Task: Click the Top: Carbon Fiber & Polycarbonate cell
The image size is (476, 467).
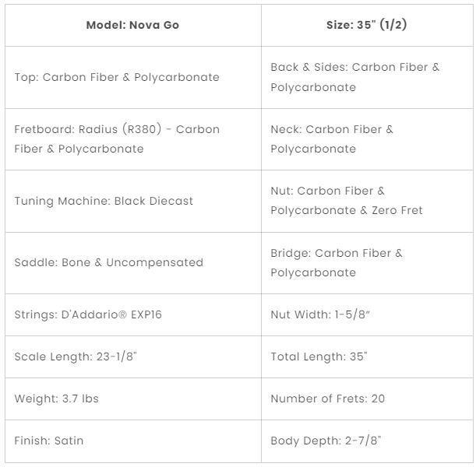Action: coord(133,78)
